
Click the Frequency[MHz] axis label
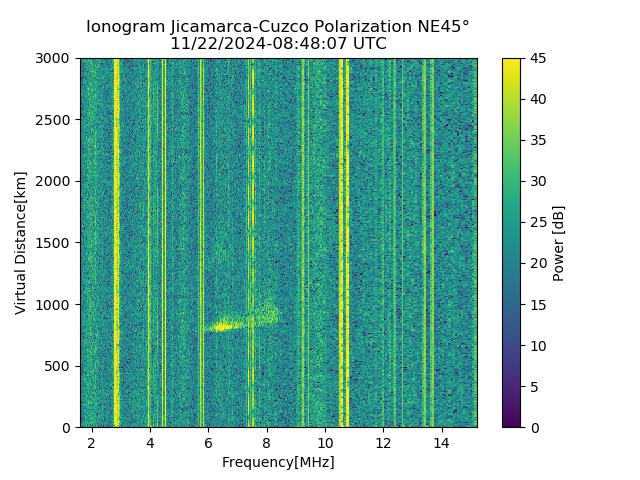click(x=278, y=462)
